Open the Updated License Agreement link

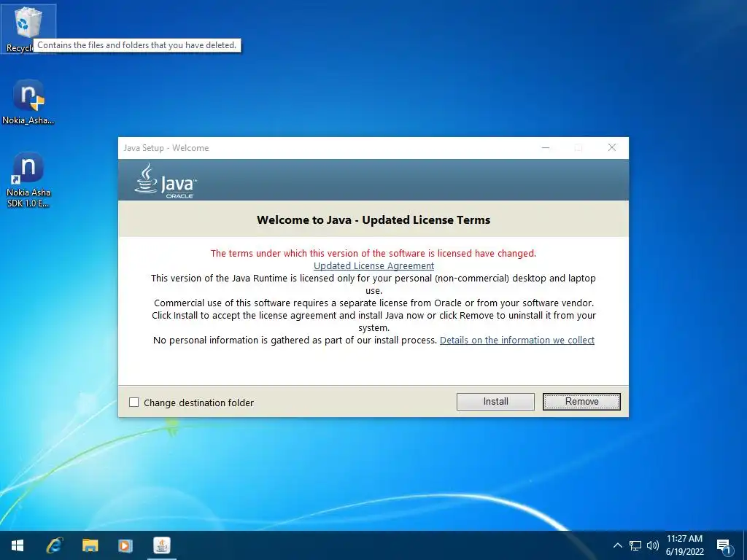[x=373, y=265]
